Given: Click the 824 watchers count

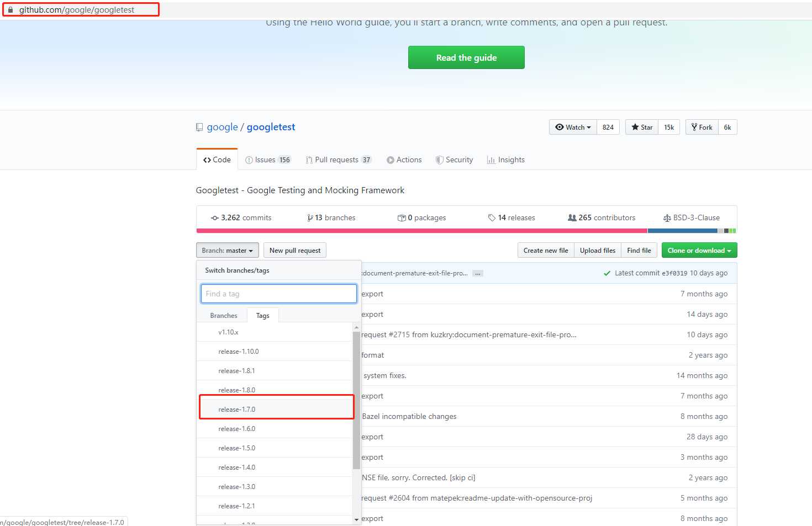Looking at the screenshot, I should point(608,127).
